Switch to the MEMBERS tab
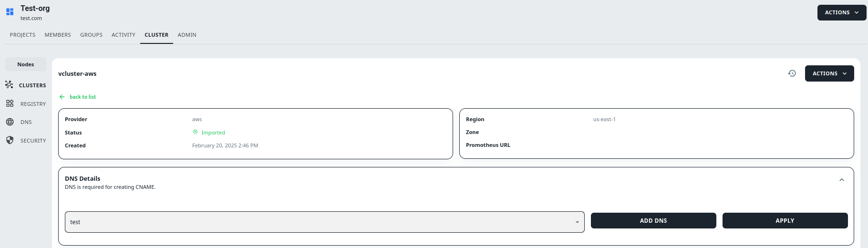The height and width of the screenshot is (248, 868). (x=58, y=35)
